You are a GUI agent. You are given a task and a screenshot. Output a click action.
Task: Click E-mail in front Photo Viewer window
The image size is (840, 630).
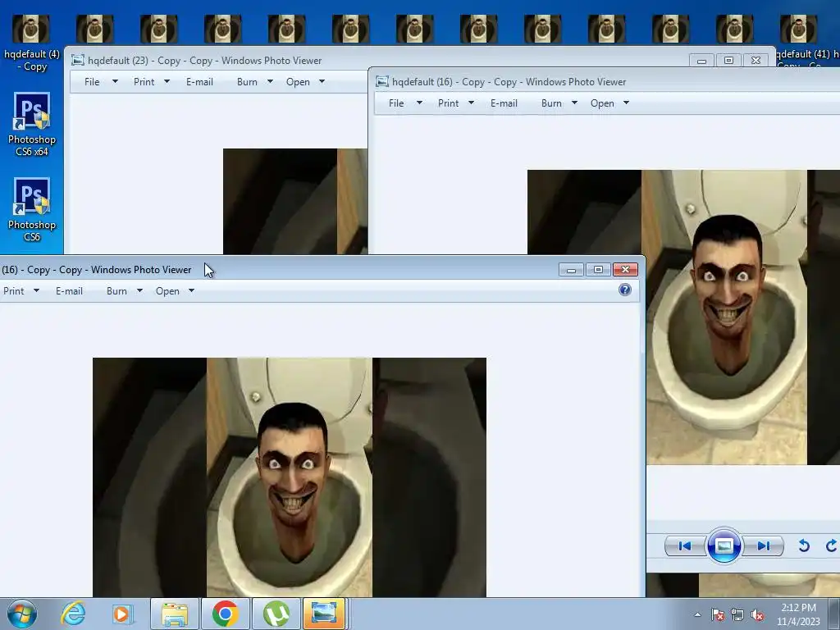click(x=69, y=291)
